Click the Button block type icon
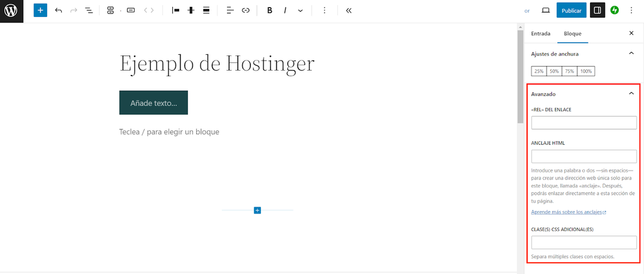The width and height of the screenshot is (644, 274). click(x=131, y=10)
